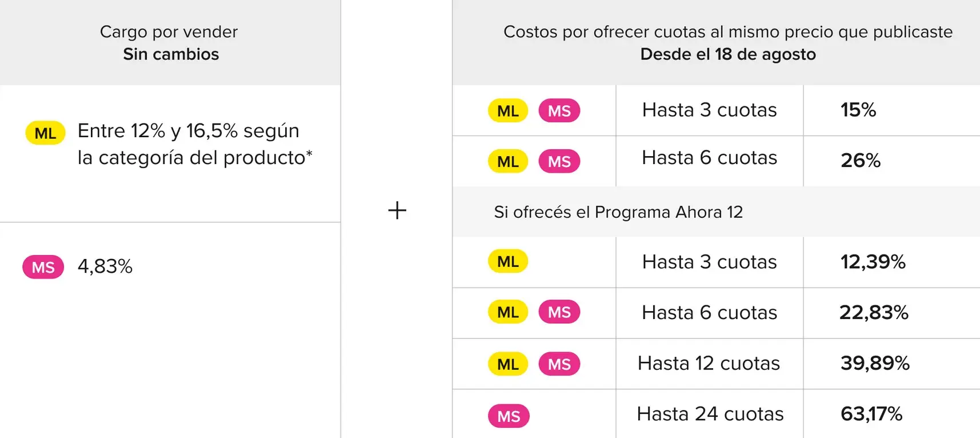
Task: Click MS badge in the 26% row
Action: pos(559,161)
